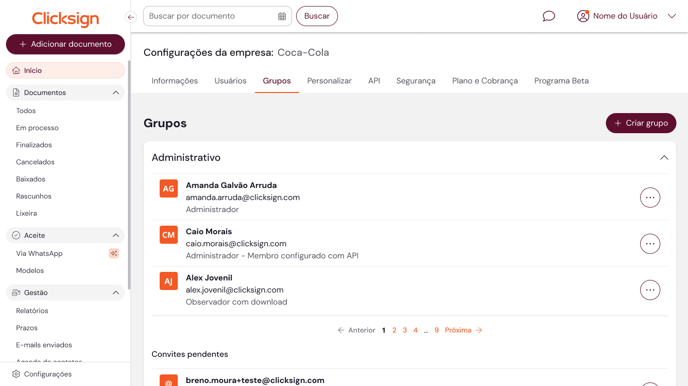The height and width of the screenshot is (386, 688).
Task: Click alex.jovenil@clicksign.com email
Action: click(x=234, y=290)
